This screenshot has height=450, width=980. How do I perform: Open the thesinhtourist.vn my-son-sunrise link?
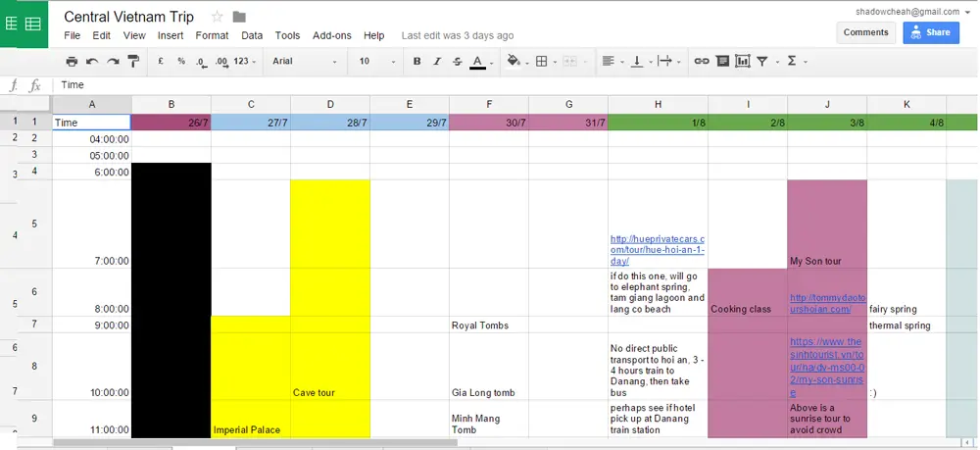[826, 367]
